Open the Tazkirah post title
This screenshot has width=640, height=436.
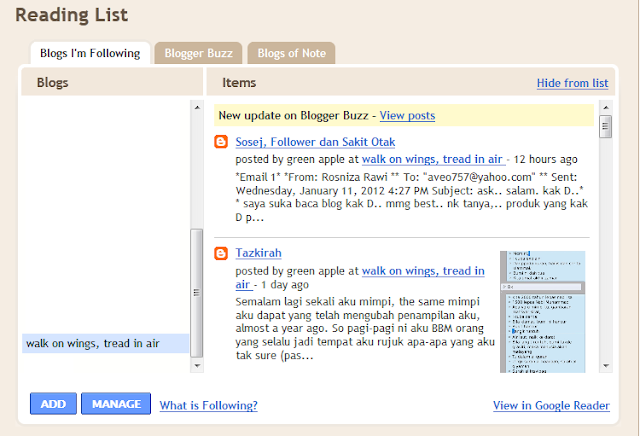pos(258,253)
